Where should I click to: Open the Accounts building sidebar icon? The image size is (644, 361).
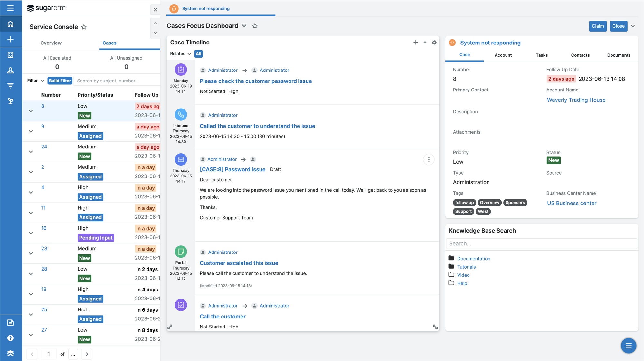10,55
